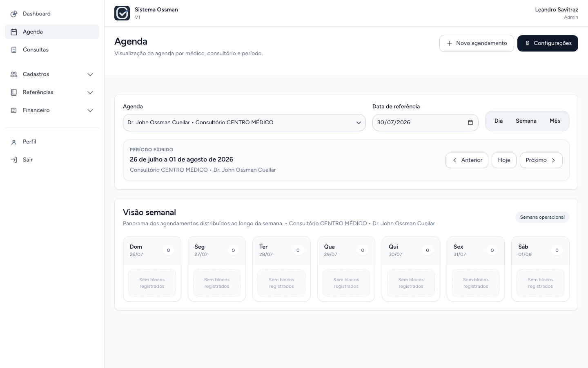Open Consultas document icon
Image resolution: width=588 pixels, height=368 pixels.
[x=14, y=50]
